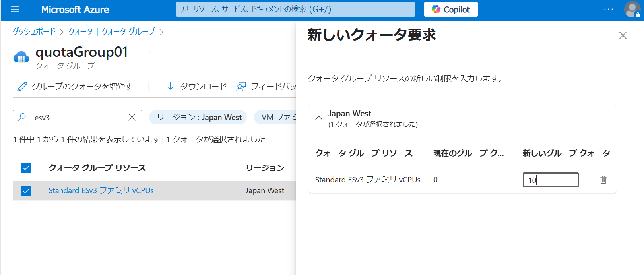Open the user account avatar

click(x=632, y=9)
